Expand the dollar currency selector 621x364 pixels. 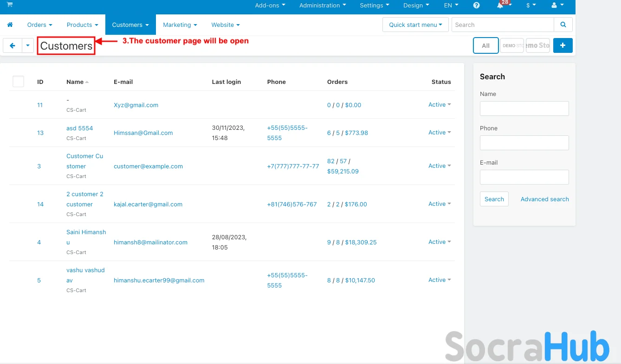530,6
